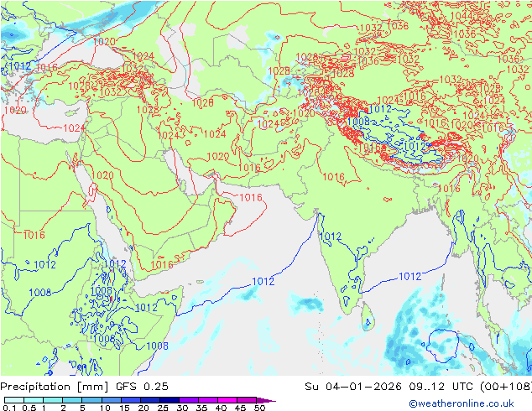Click the 'Precipitation [mm] GFS 0.25' title
The image size is (532, 411).
click(x=84, y=387)
